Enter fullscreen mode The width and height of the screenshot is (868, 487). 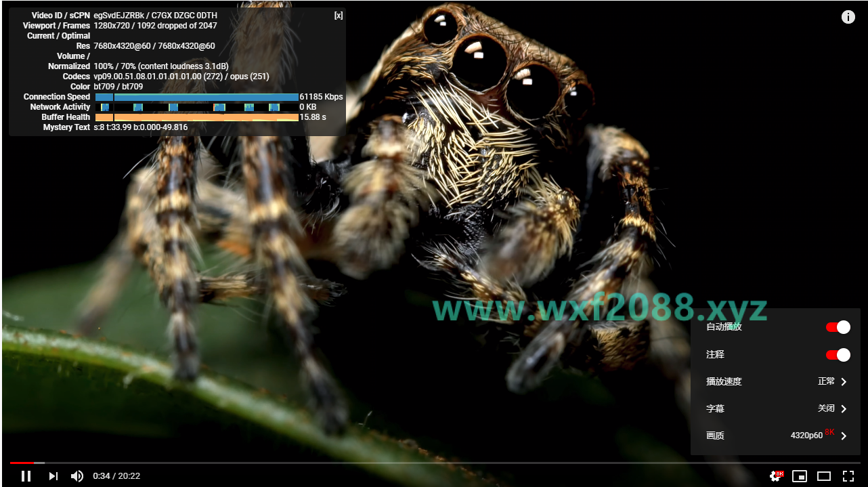click(848, 476)
